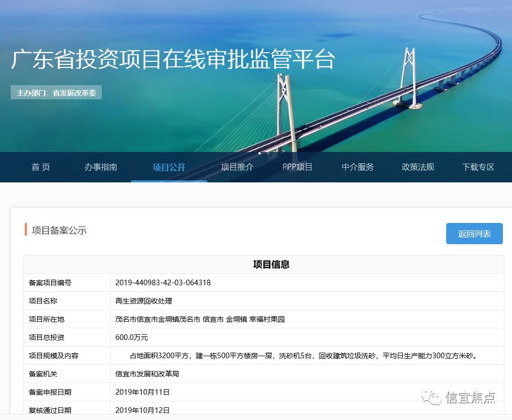Open the 办事指南 navigation menu item

(101, 167)
